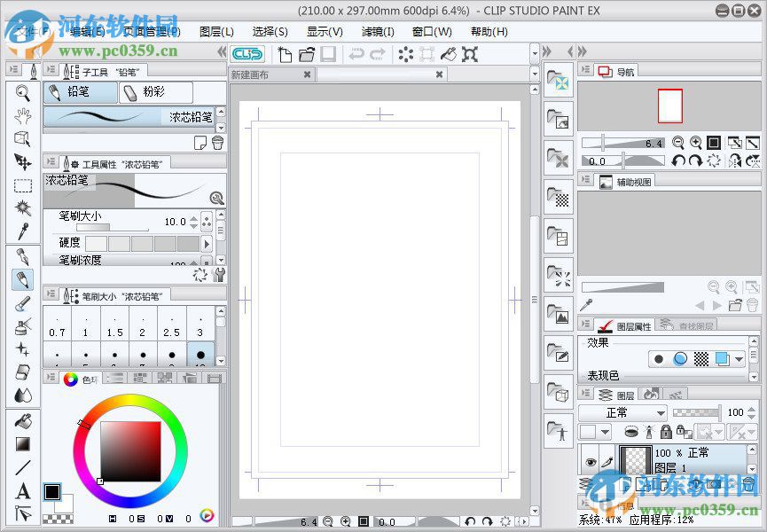Screen dimensions: 767x532
Task: Hide layer 图层 1 with the eye toggle
Action: [x=591, y=462]
